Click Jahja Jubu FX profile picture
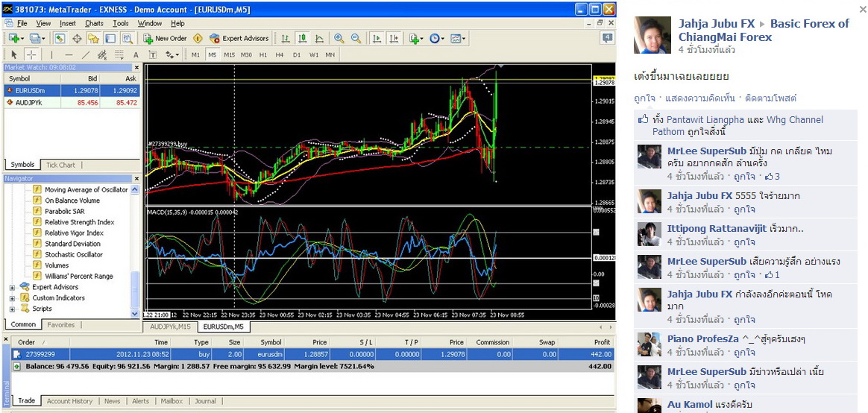Screen dimensions: 868x413 pyautogui.click(x=652, y=34)
